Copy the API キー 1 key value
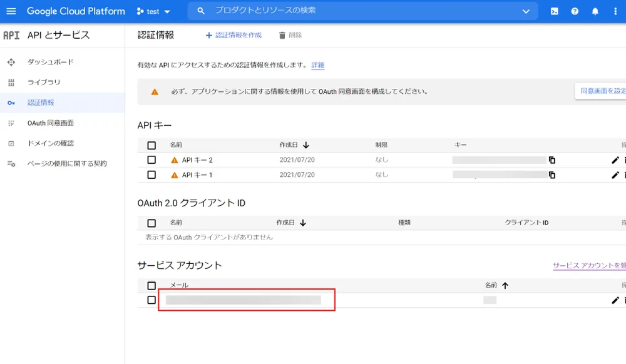 click(552, 174)
